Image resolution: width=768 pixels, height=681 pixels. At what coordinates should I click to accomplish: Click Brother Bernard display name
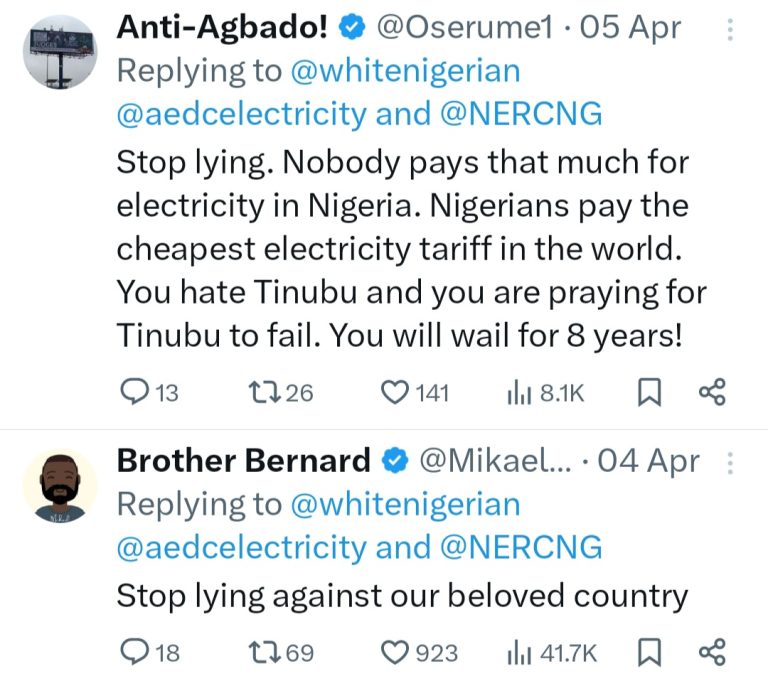(244, 461)
